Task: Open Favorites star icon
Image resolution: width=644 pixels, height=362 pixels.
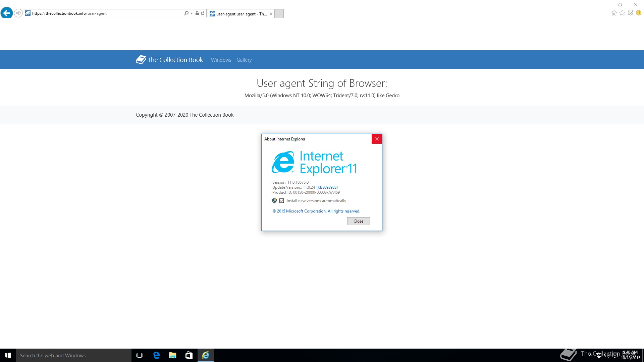Action: coord(622,13)
